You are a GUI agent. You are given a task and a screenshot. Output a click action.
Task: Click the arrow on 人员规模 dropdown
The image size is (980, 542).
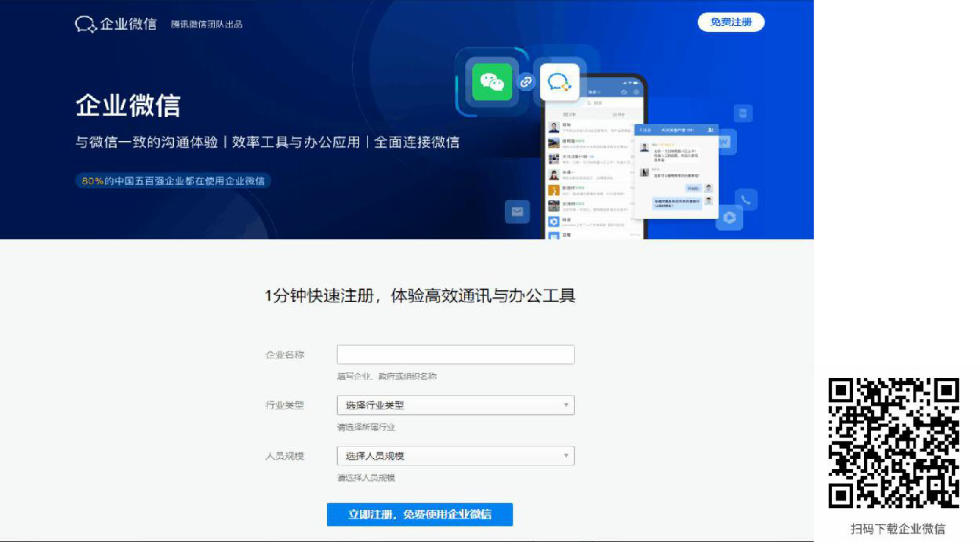[x=565, y=456]
